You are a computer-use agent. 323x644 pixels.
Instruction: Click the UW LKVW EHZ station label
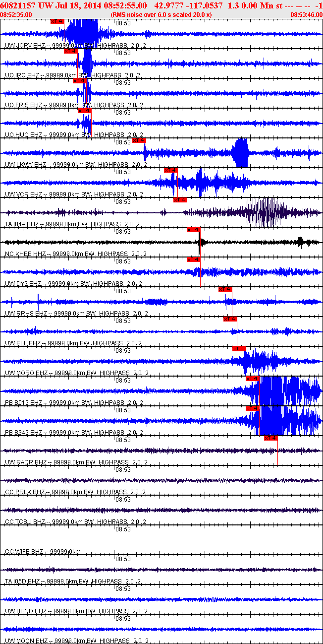coord(76,164)
